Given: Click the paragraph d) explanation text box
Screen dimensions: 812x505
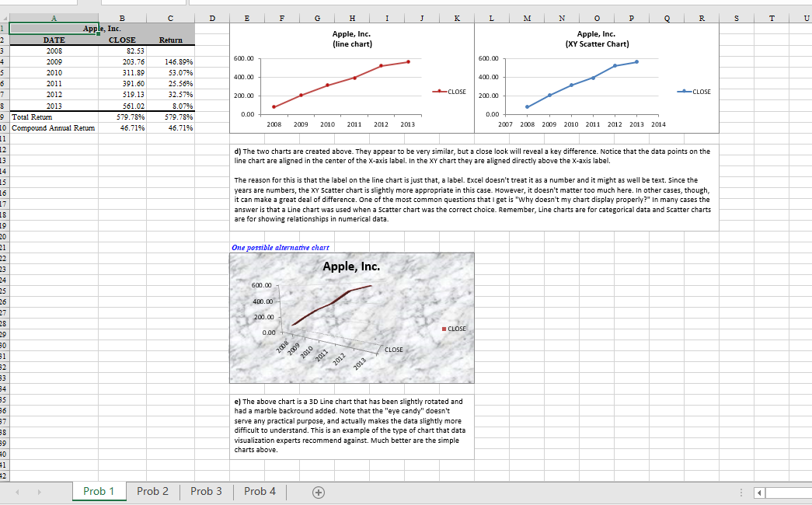Looking at the screenshot, I should click(x=474, y=187).
